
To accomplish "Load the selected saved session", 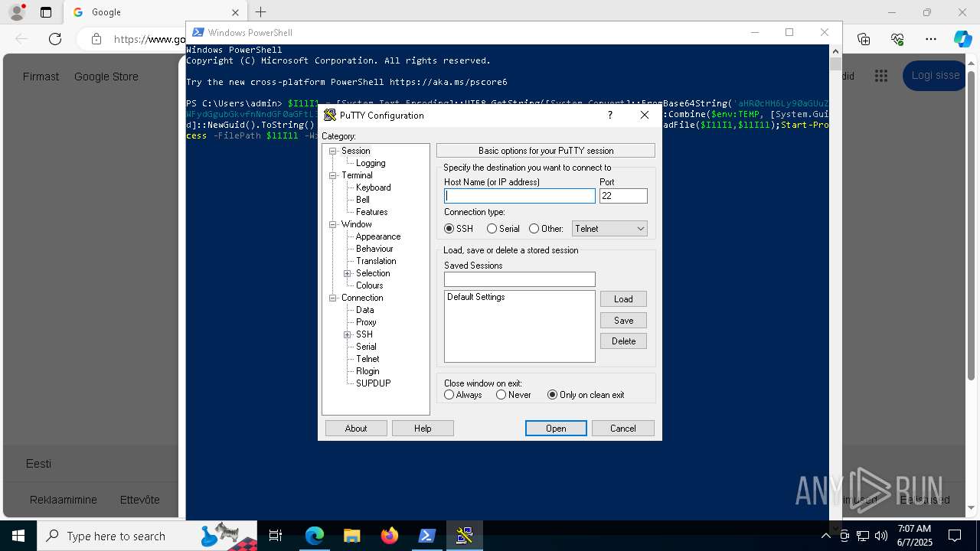I will click(x=623, y=299).
